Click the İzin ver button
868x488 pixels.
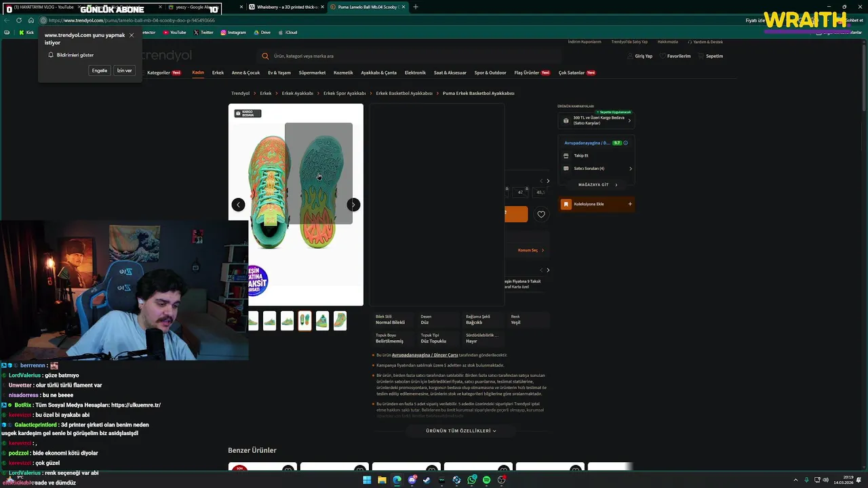click(125, 70)
